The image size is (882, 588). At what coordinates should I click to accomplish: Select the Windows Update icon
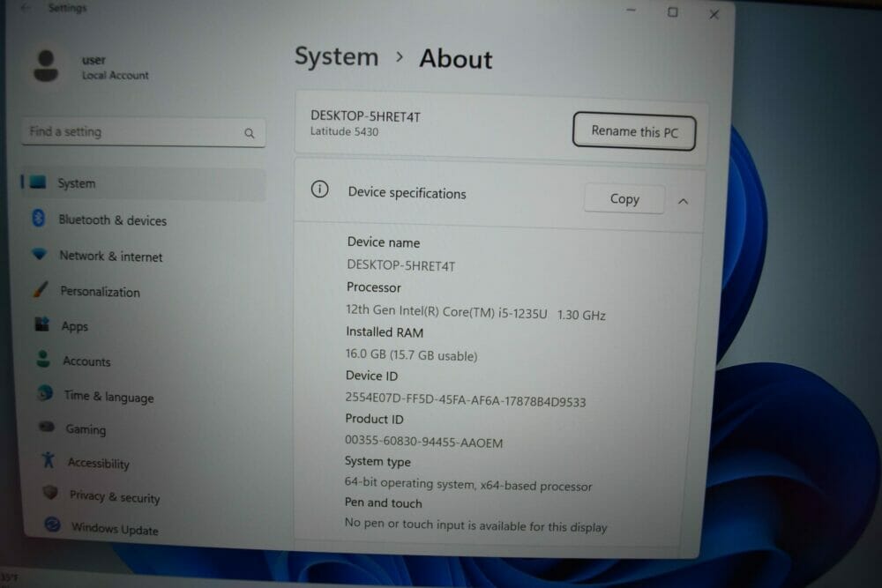click(x=52, y=525)
